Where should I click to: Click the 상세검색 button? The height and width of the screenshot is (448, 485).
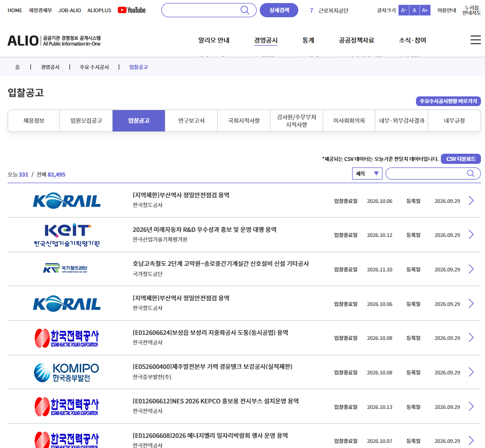click(x=279, y=10)
